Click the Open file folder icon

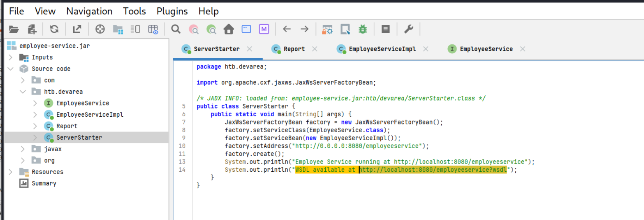tap(14, 29)
